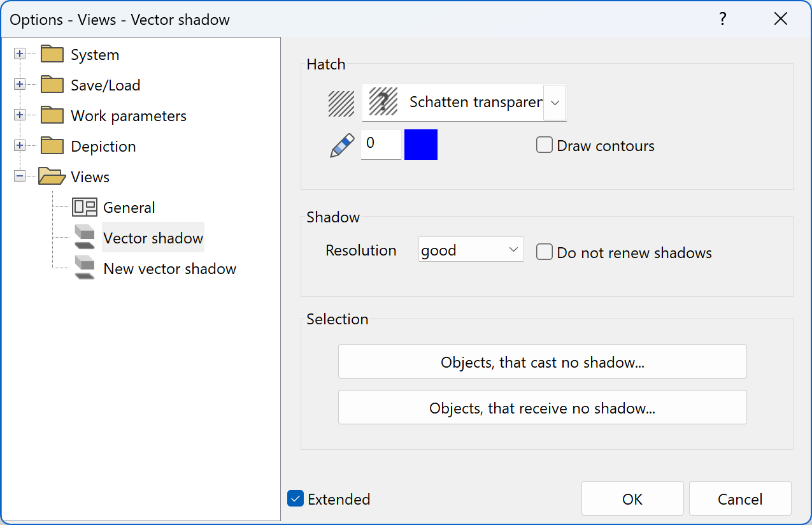
Task: Click the blue hatch color swatch
Action: point(420,145)
